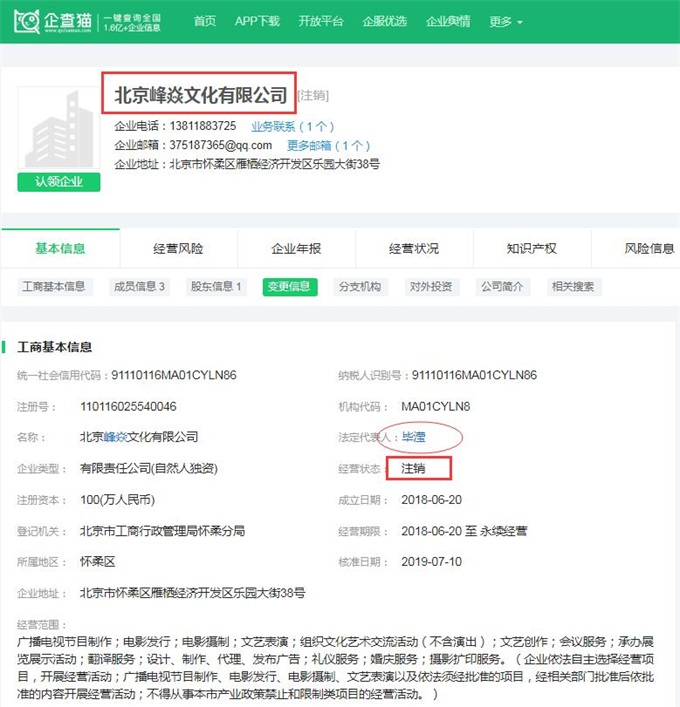Select the 成员信息 3 sub-tab
The image size is (680, 707).
(x=140, y=286)
